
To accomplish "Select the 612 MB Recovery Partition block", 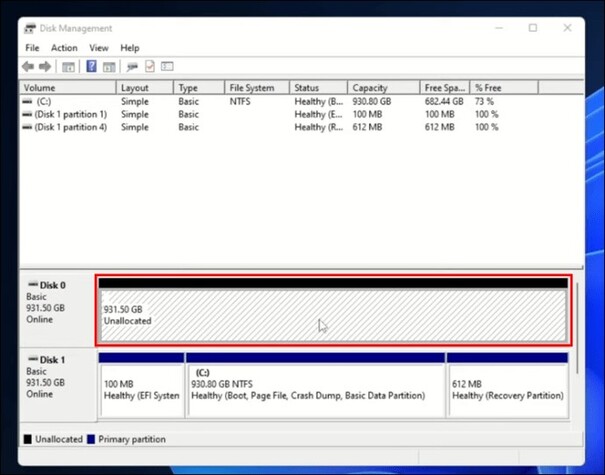I will [507, 389].
